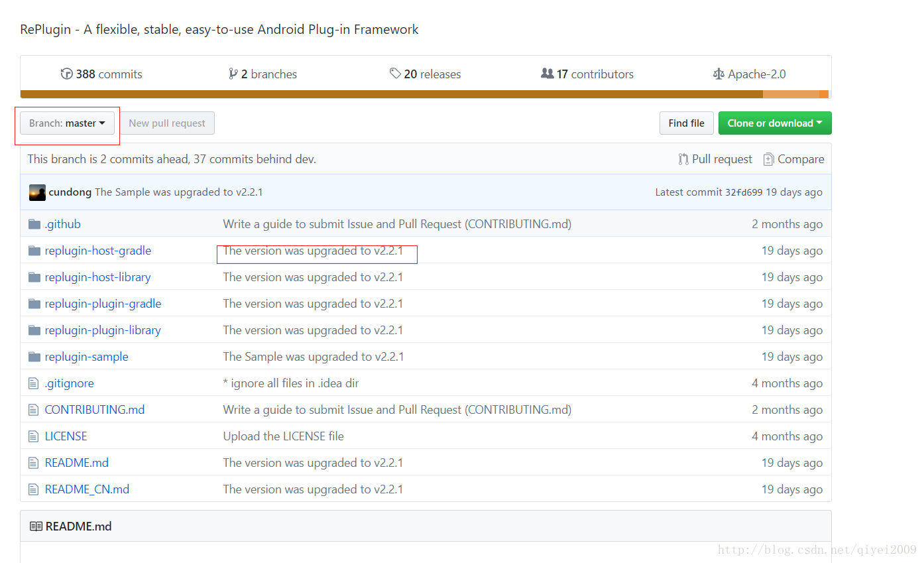Viewport: 924px width, 563px height.
Task: Open commit hash 32fd699
Action: tap(744, 192)
